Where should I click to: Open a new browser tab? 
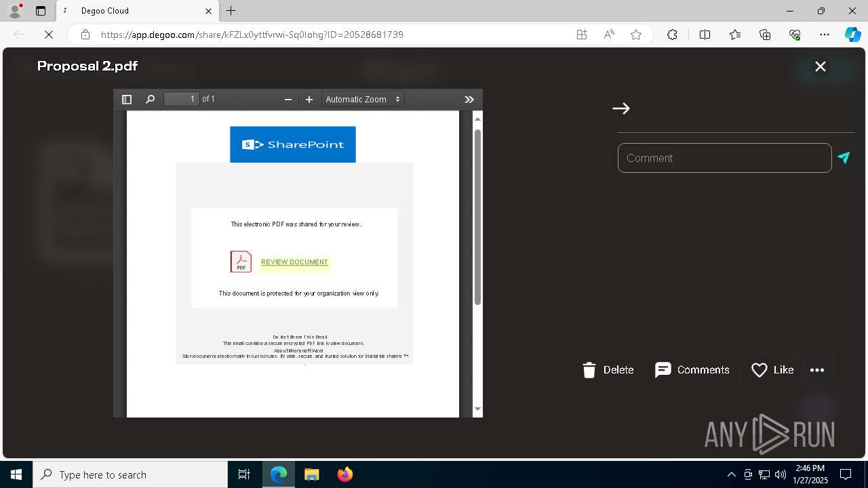[x=231, y=11]
